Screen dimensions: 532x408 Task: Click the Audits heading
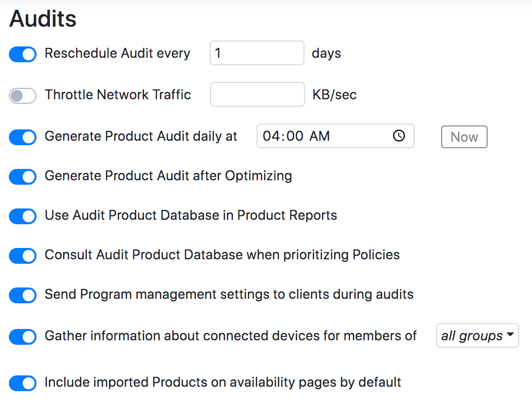[x=42, y=19]
